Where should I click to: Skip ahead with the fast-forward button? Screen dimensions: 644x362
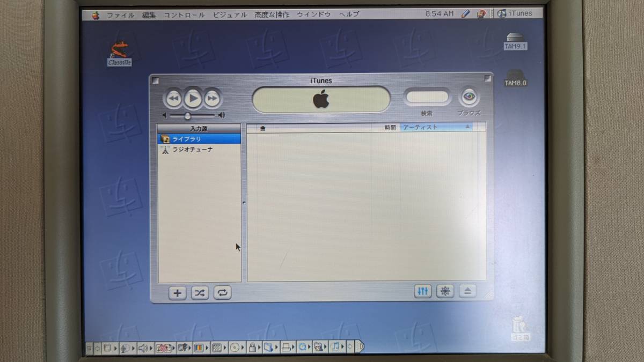pyautogui.click(x=213, y=99)
